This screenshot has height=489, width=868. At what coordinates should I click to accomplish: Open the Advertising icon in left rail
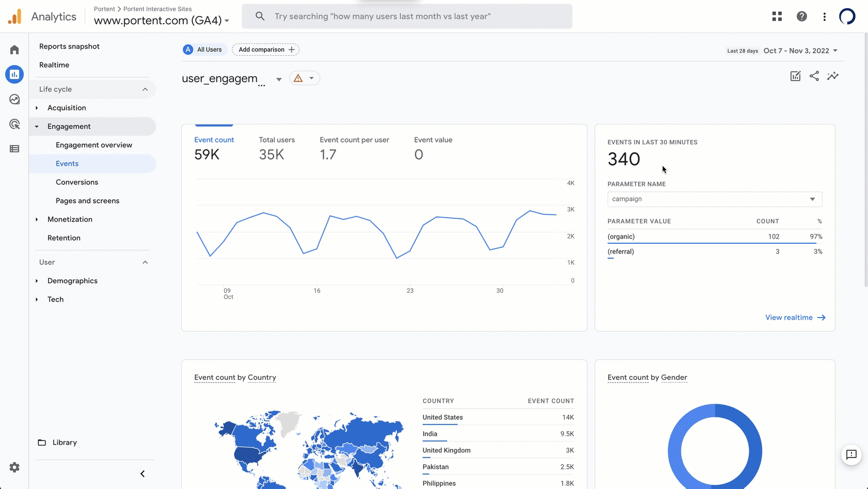coord(14,124)
